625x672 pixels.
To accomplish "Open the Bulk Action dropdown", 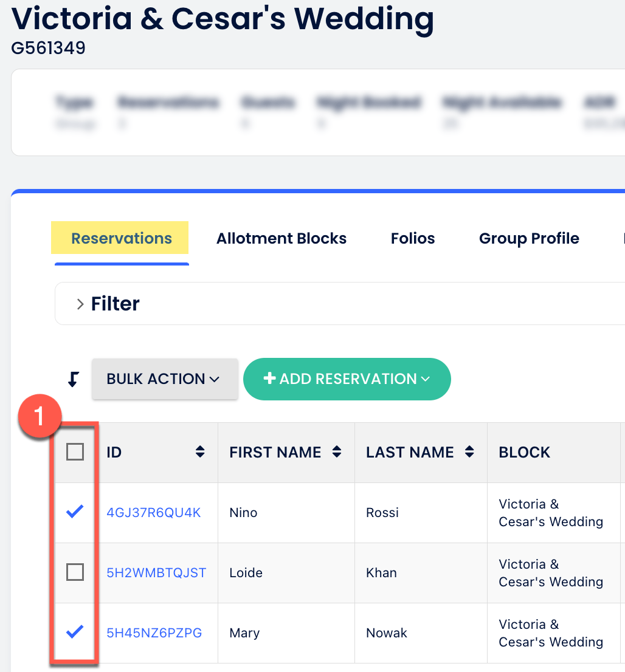I will pyautogui.click(x=164, y=379).
